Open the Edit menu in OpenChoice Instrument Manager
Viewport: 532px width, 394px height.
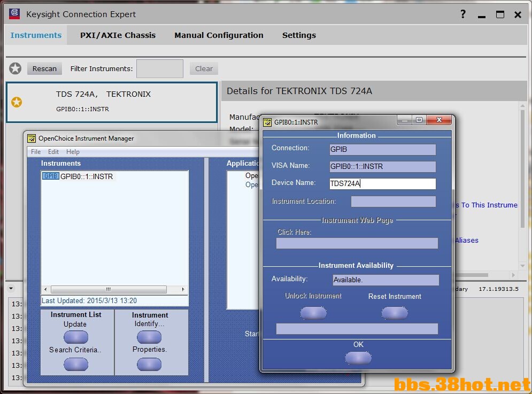point(53,152)
